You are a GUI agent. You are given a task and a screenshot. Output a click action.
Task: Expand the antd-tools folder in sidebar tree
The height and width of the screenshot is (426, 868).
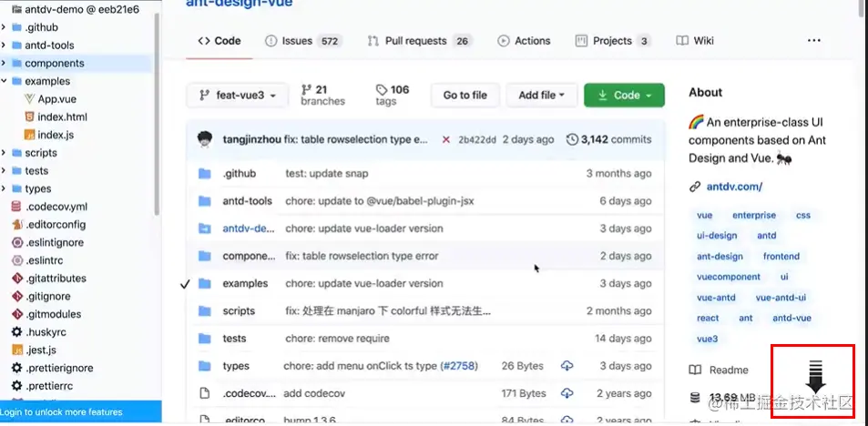4,45
